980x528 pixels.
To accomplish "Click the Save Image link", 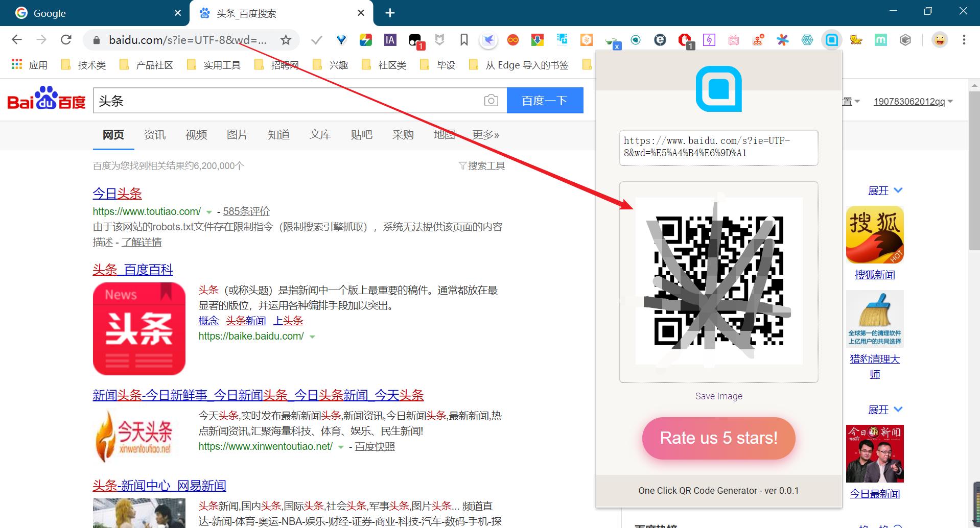I will coord(718,396).
